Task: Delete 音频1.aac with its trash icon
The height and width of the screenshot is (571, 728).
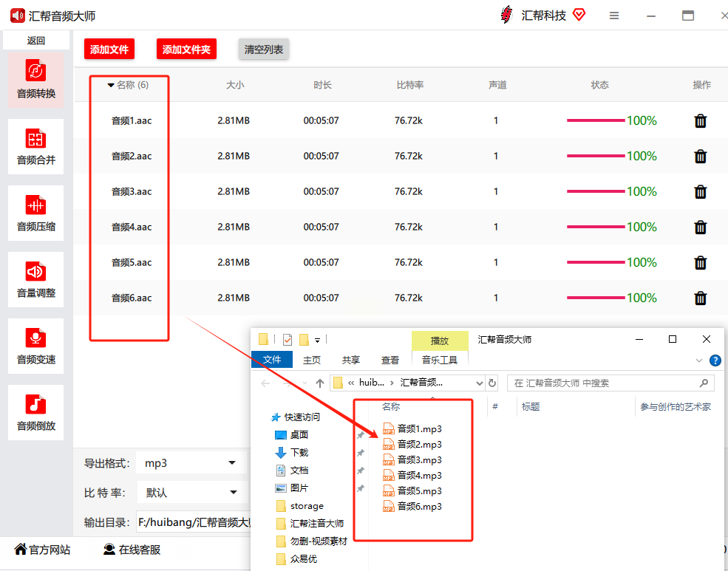Action: [x=700, y=120]
